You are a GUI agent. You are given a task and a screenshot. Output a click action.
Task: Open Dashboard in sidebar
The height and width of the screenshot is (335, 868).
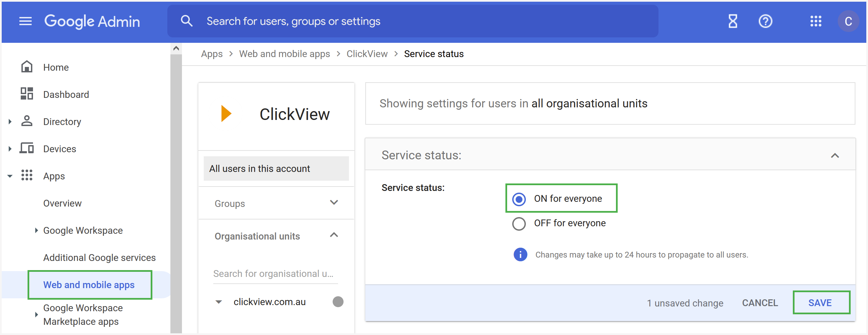66,94
